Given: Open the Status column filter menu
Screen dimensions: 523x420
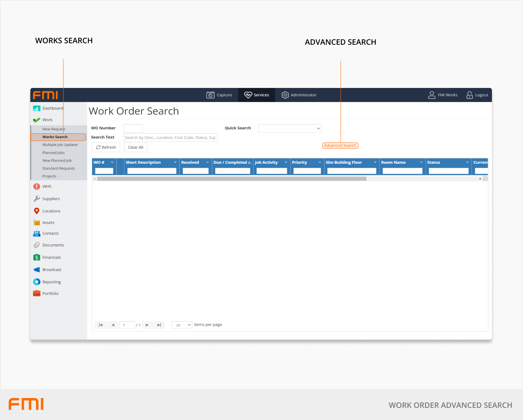Looking at the screenshot, I should click(467, 162).
